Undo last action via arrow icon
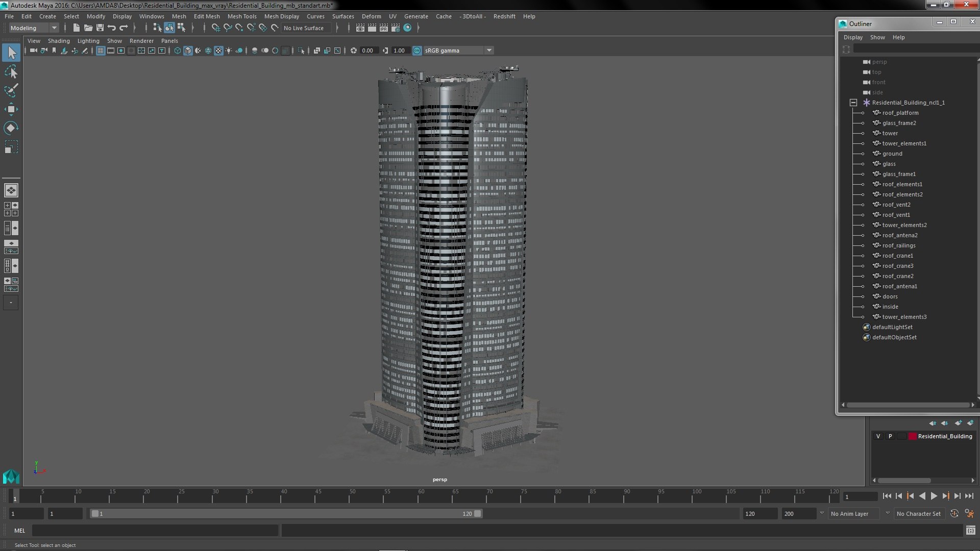Viewport: 980px width, 551px height. [112, 28]
